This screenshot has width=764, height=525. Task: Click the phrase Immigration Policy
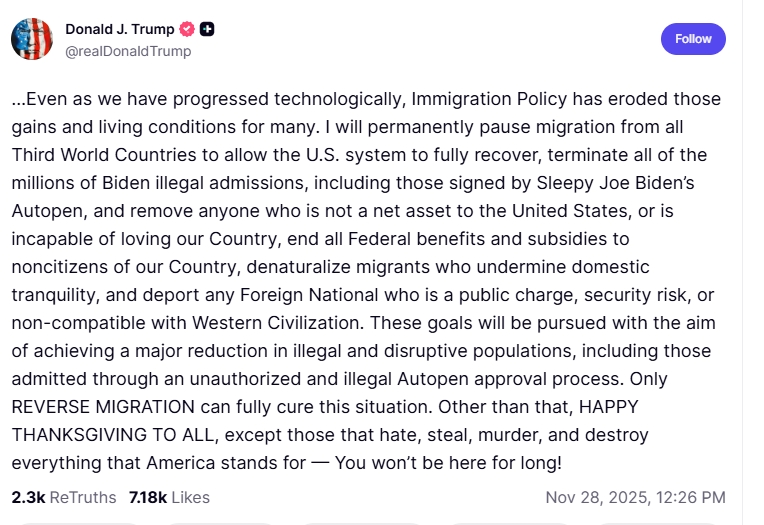(x=478, y=99)
